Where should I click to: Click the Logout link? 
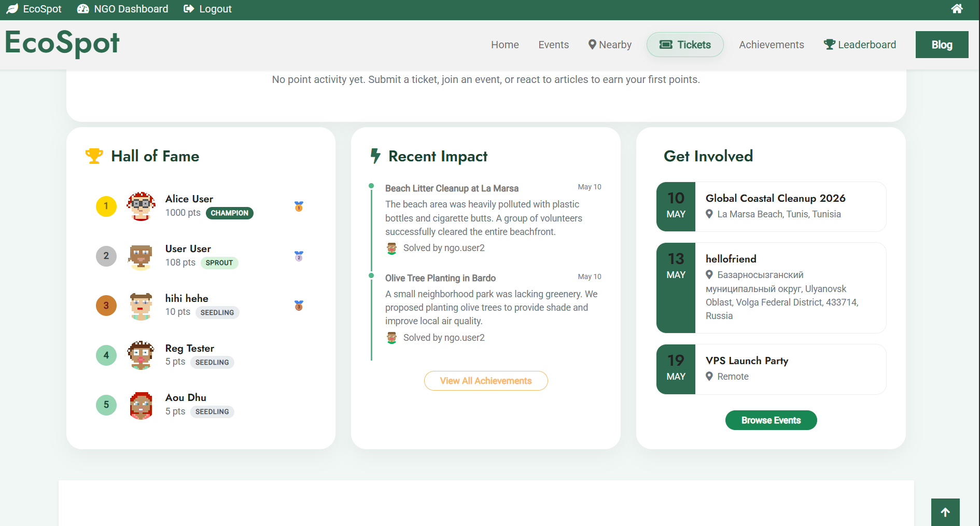point(207,9)
